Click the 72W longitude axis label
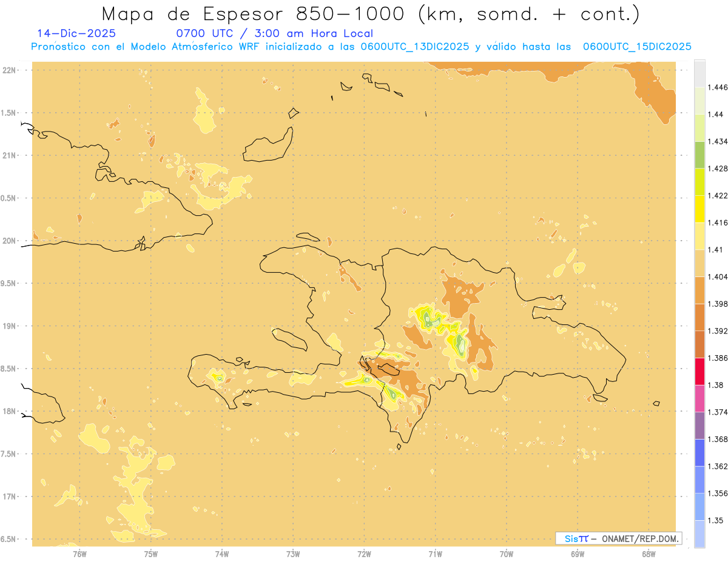 [365, 554]
